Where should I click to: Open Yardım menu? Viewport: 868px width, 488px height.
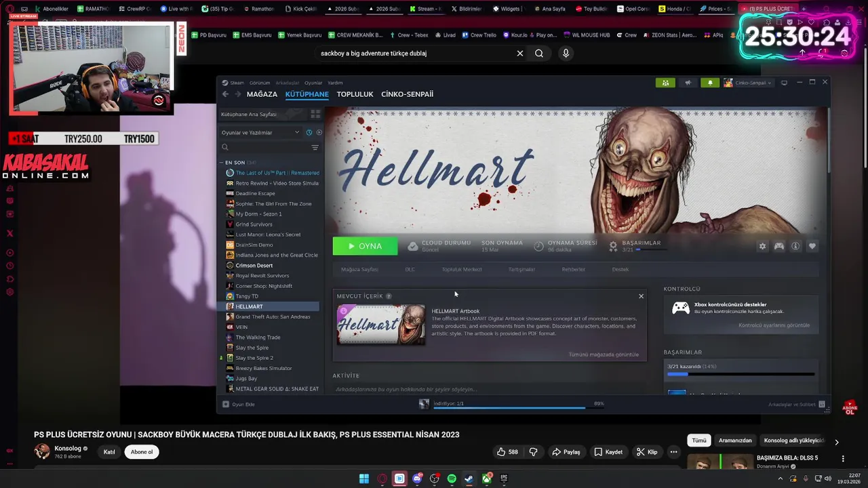pyautogui.click(x=335, y=83)
